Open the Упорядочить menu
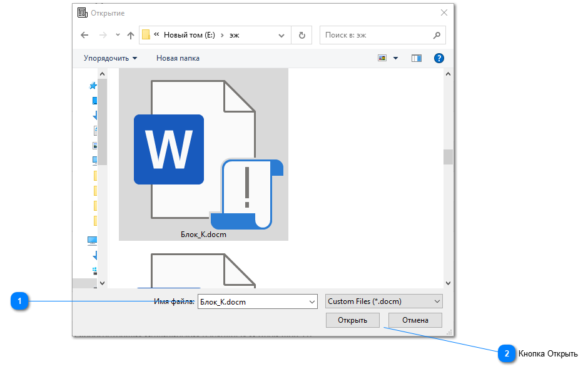 110,58
